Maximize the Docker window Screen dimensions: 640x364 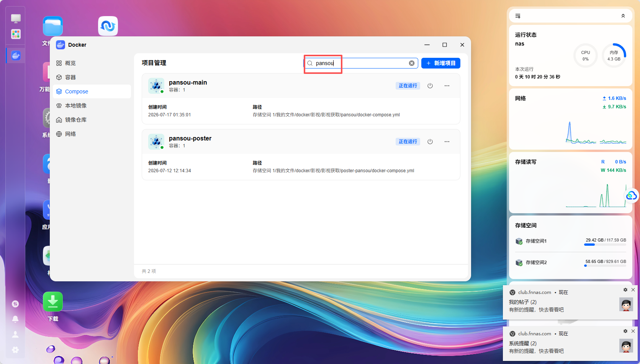445,45
